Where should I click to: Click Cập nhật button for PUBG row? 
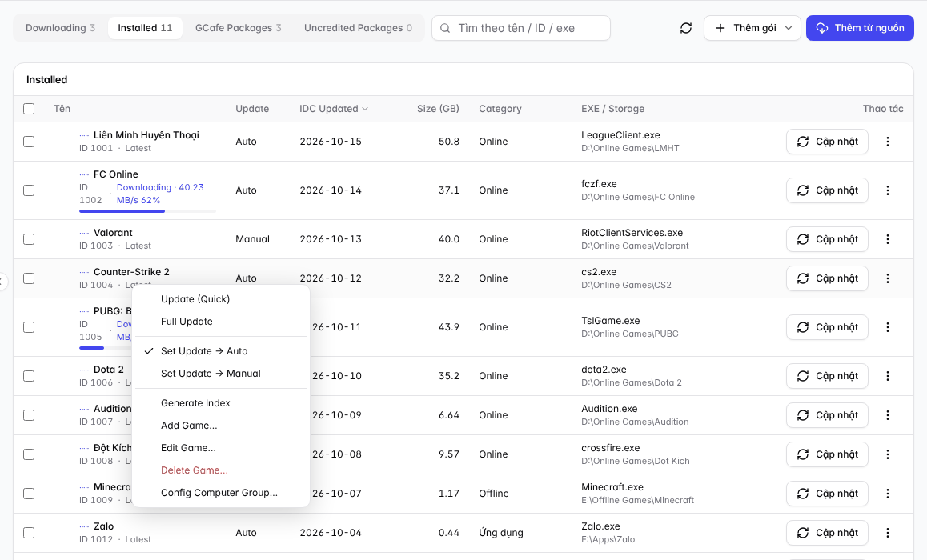pos(827,327)
